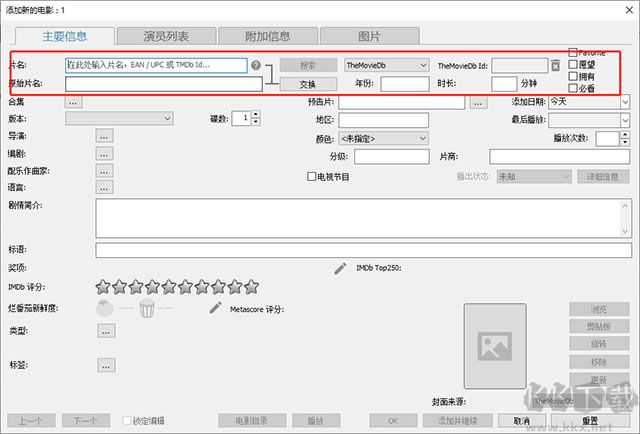
Task: Click the trash icon beside TheMovieDb Id
Action: click(x=556, y=66)
